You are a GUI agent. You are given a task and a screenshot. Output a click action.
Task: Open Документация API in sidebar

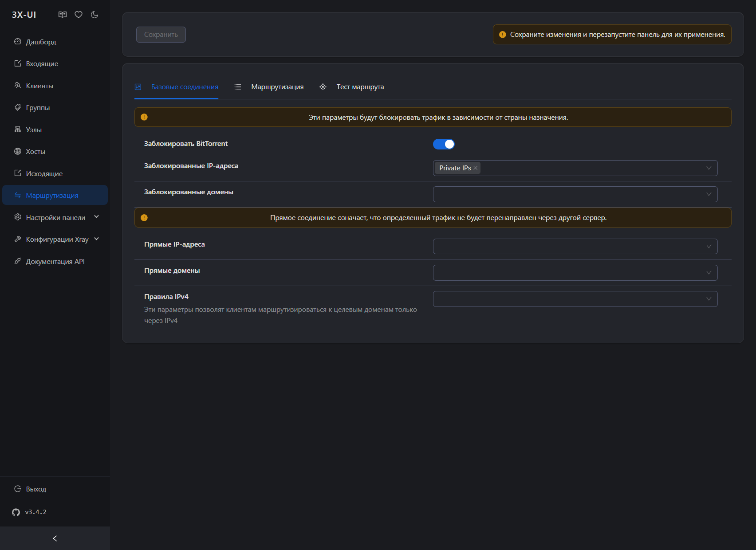pos(55,261)
